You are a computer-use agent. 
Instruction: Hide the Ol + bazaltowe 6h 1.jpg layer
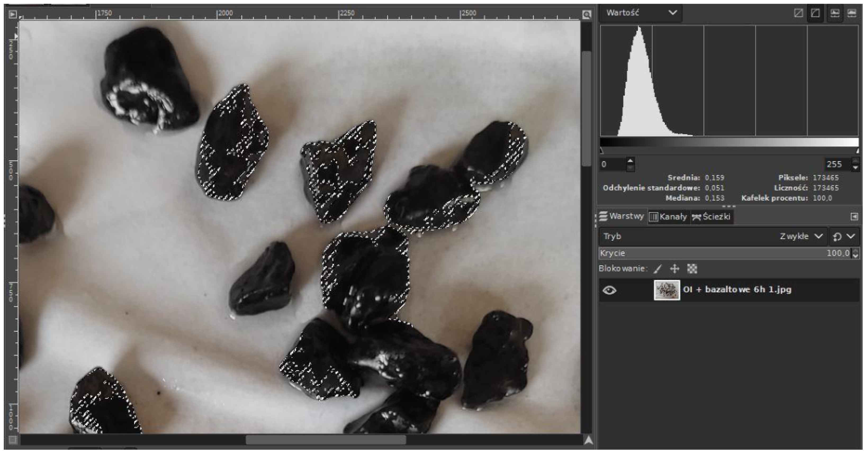609,290
